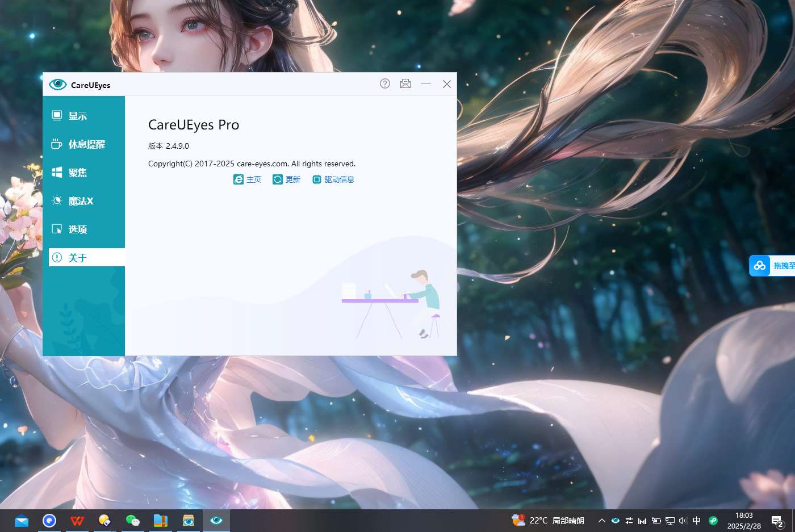The width and height of the screenshot is (795, 532).
Task: Click the Copyright(C) 2017-2025 care-eyes.com line
Action: click(x=252, y=164)
